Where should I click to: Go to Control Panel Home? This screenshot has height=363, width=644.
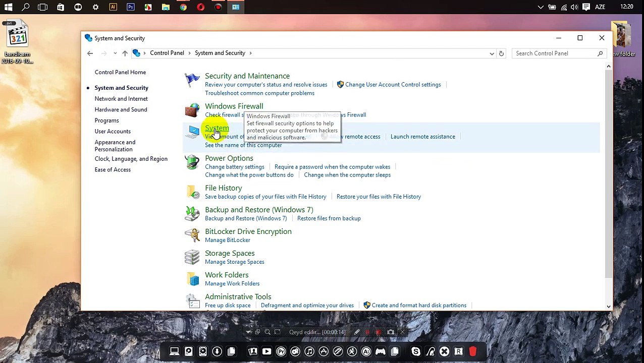(120, 72)
